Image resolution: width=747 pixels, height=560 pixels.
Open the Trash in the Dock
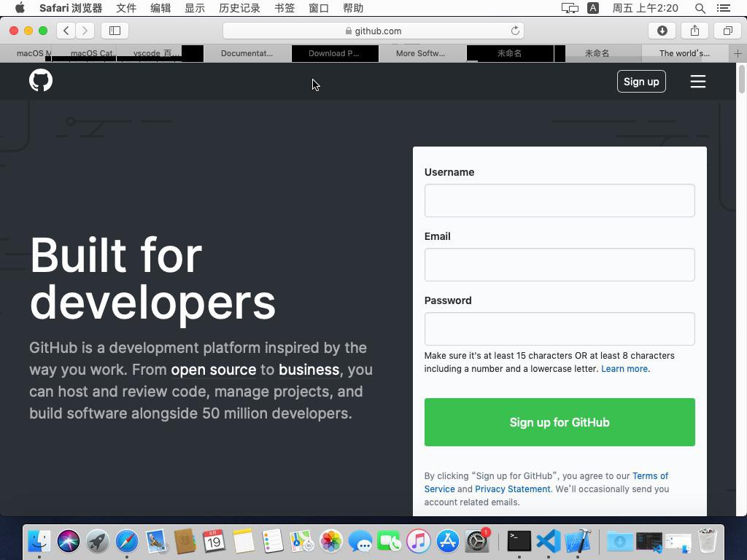tap(708, 540)
